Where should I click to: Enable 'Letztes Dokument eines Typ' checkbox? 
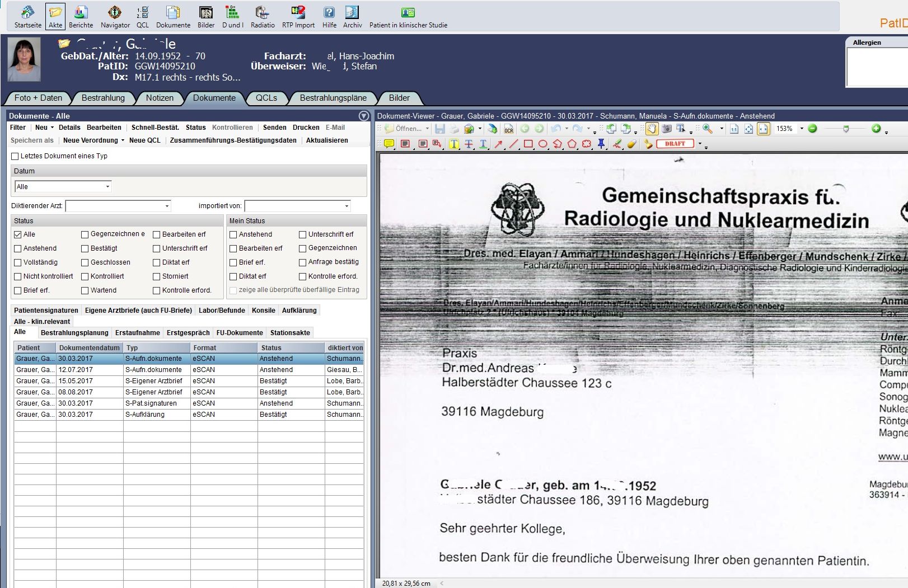pos(15,156)
